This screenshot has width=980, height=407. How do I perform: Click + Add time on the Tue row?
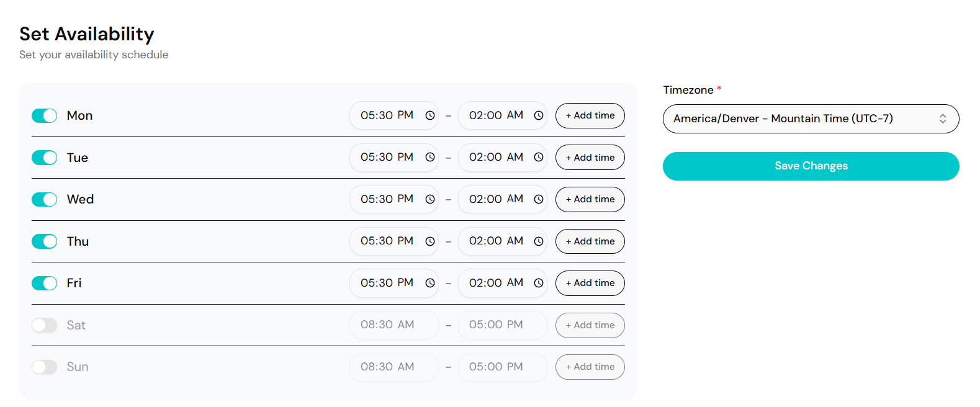click(589, 157)
